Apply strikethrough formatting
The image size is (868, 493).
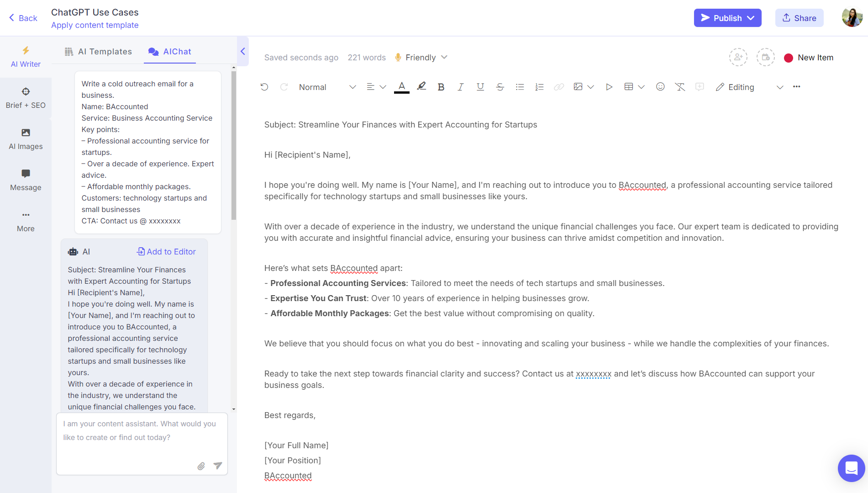pos(500,87)
